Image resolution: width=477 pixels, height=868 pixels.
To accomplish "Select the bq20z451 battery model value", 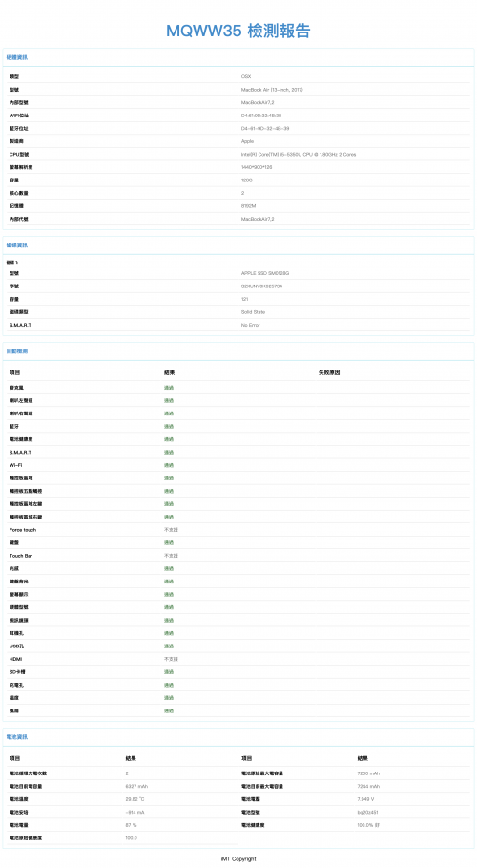I will (x=368, y=812).
